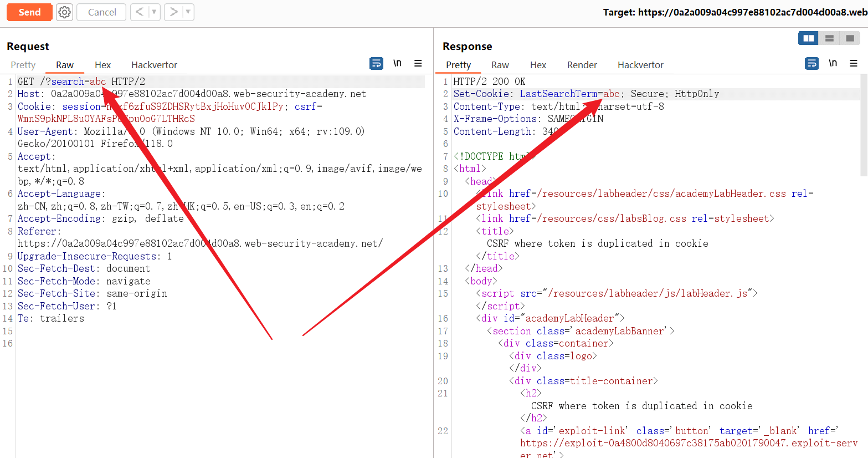This screenshot has height=458, width=868.
Task: Click the Cancel button
Action: click(x=102, y=12)
